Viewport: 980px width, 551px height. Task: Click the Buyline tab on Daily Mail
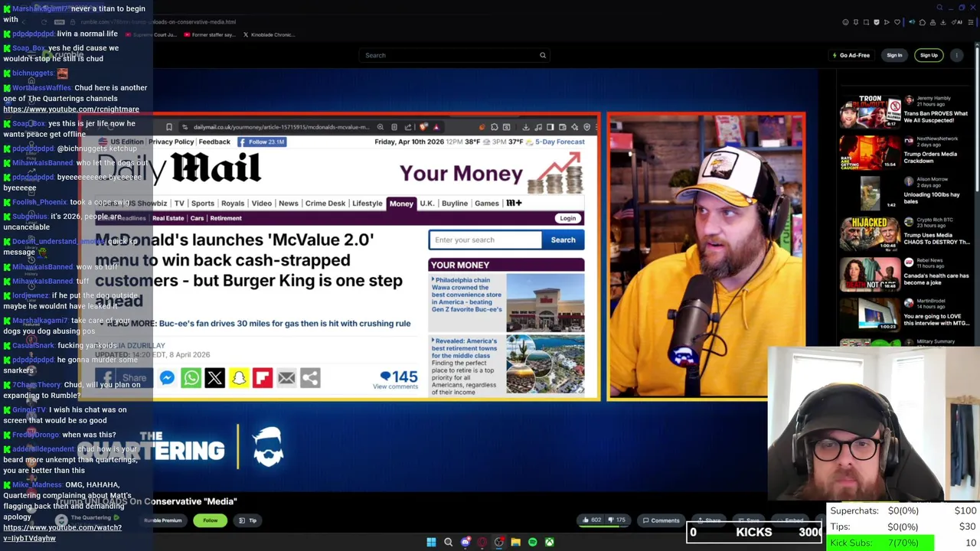pyautogui.click(x=455, y=204)
